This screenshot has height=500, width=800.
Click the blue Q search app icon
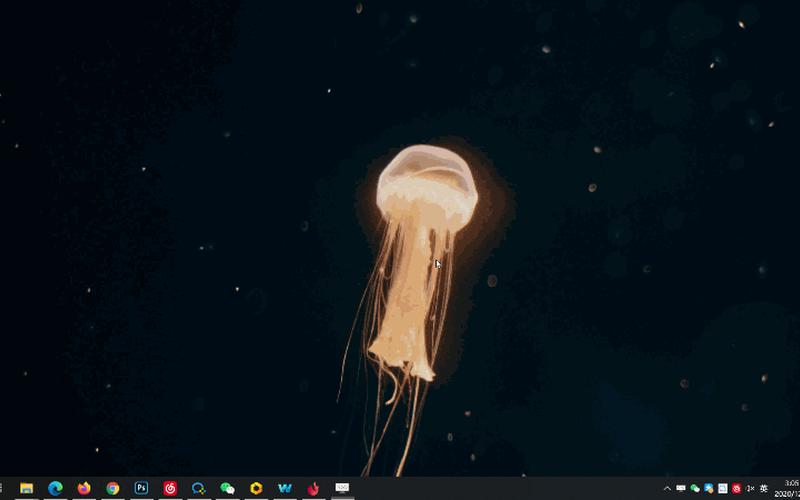[198, 488]
